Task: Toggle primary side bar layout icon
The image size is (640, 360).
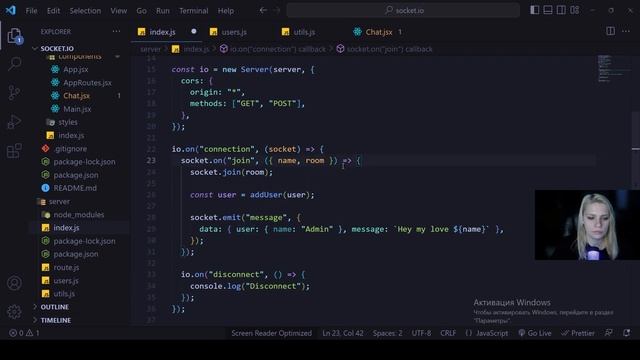Action: coord(534,10)
